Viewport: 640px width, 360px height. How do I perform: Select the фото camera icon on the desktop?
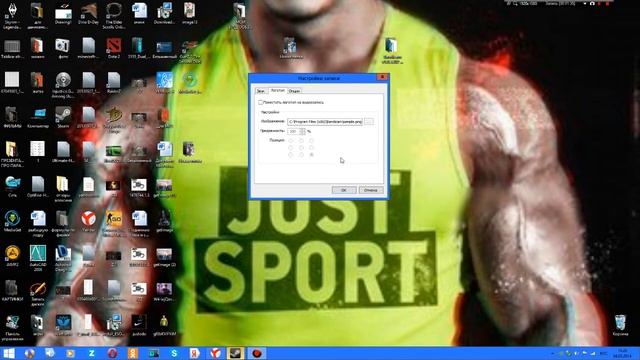click(x=63, y=48)
